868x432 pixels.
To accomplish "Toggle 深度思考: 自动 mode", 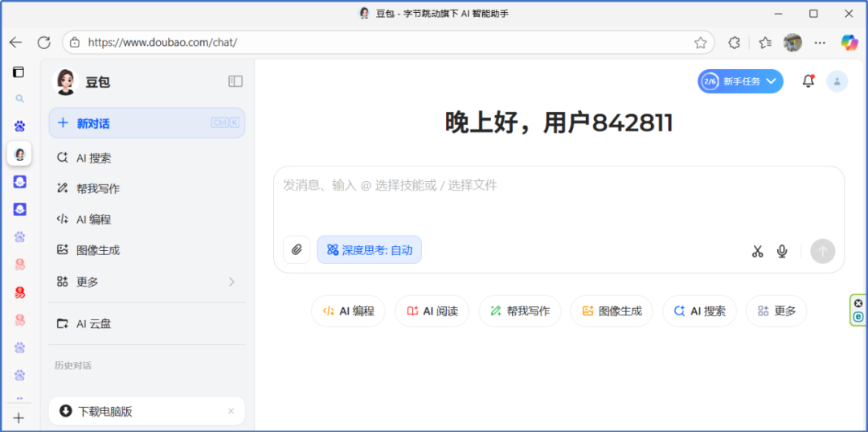I will 369,249.
